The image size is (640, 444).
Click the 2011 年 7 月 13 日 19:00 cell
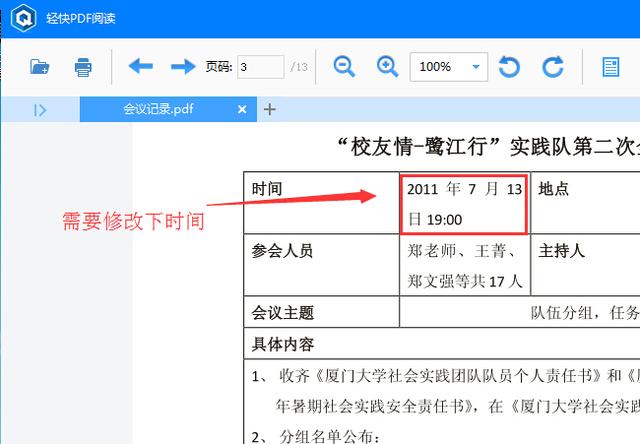point(464,204)
